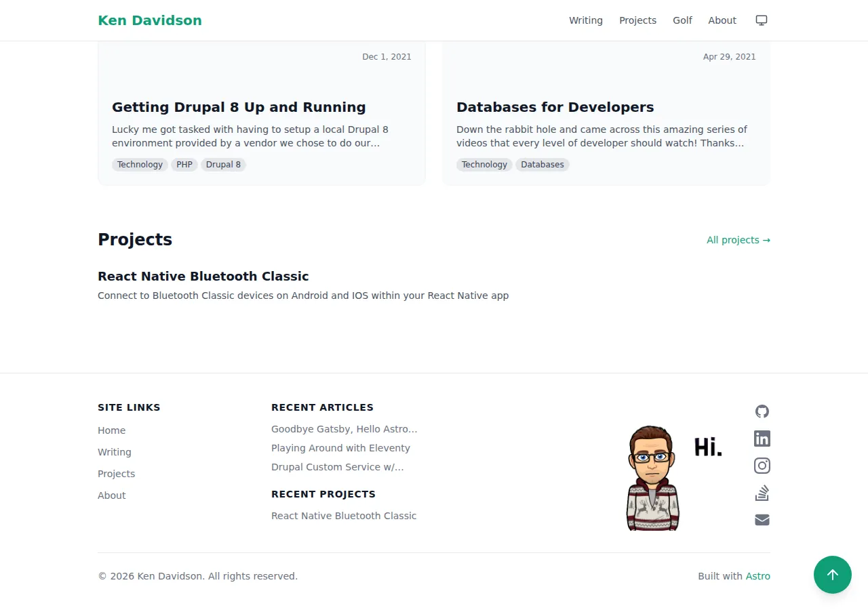Screen dimensions: 868x610
Task: Click the bitmoji avatar saying Hi
Action: [x=652, y=477]
